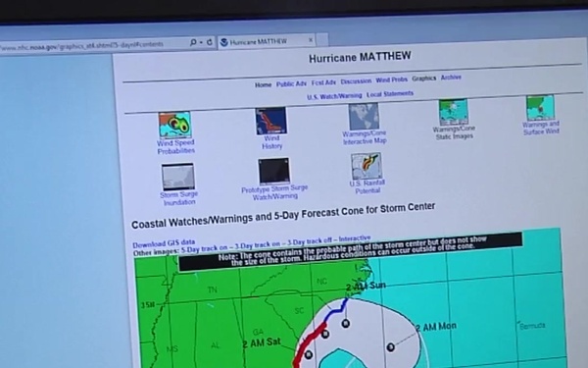The image size is (588, 368).
Task: Open the Local Statements link
Action: [390, 94]
